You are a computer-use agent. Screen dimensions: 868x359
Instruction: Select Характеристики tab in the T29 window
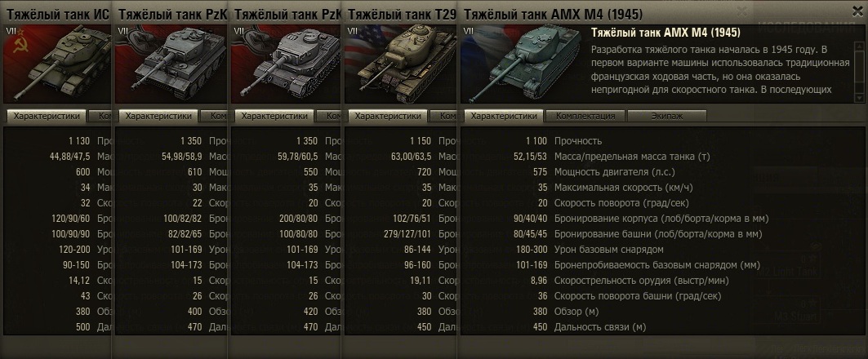tap(388, 116)
